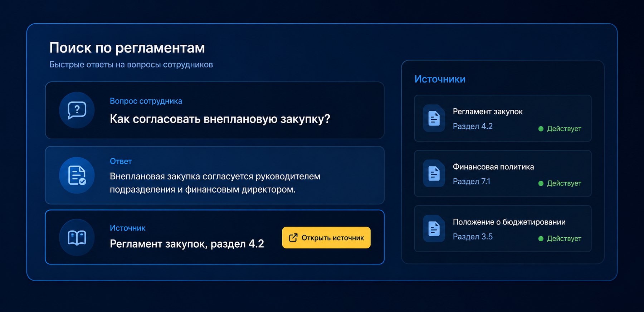The image size is (644, 312).
Task: Click document icon for Положение о бюджетировании
Action: click(x=434, y=228)
